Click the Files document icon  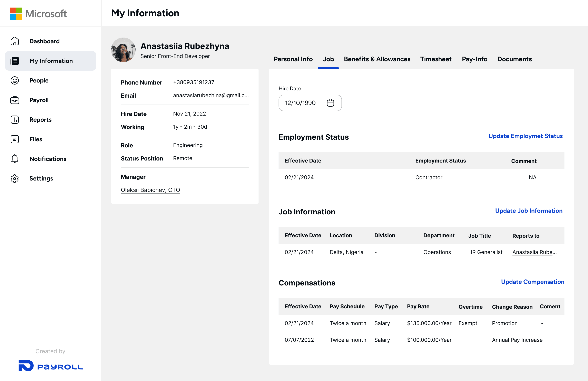coord(14,139)
